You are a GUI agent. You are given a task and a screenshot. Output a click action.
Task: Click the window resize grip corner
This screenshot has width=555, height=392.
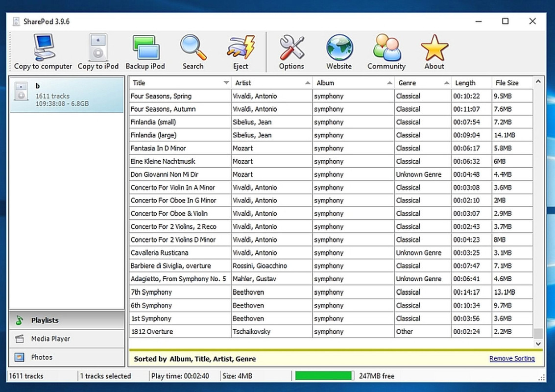point(542,378)
